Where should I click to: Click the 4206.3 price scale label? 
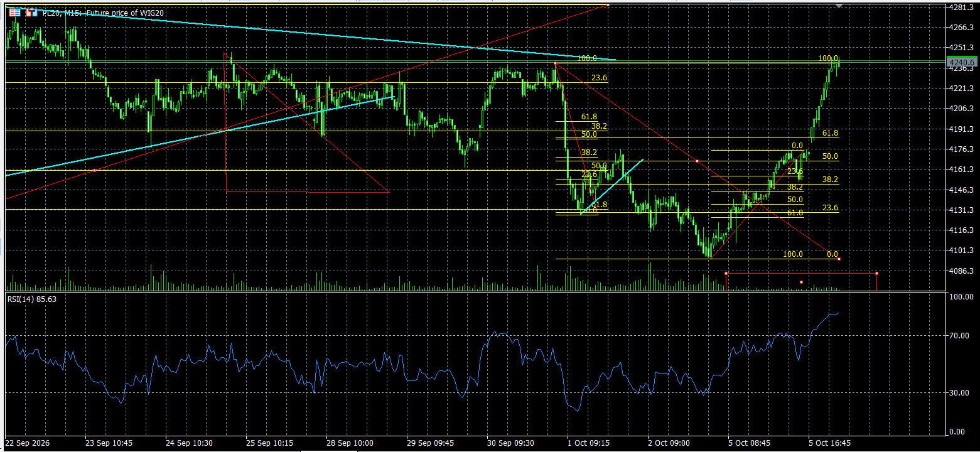[962, 109]
